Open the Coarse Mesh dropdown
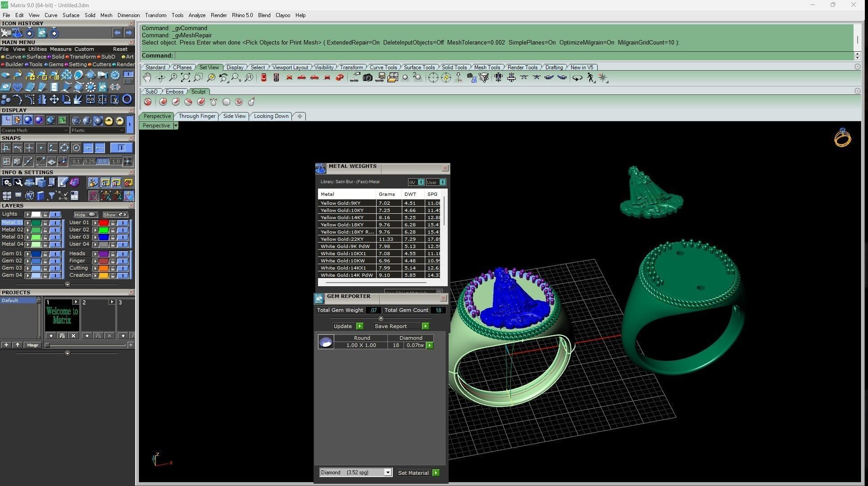 click(x=65, y=130)
